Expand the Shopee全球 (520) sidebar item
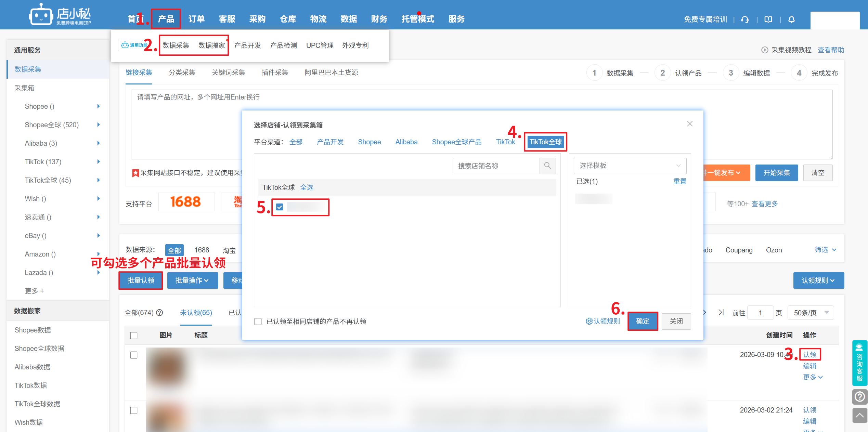The height and width of the screenshot is (432, 868). [98, 125]
